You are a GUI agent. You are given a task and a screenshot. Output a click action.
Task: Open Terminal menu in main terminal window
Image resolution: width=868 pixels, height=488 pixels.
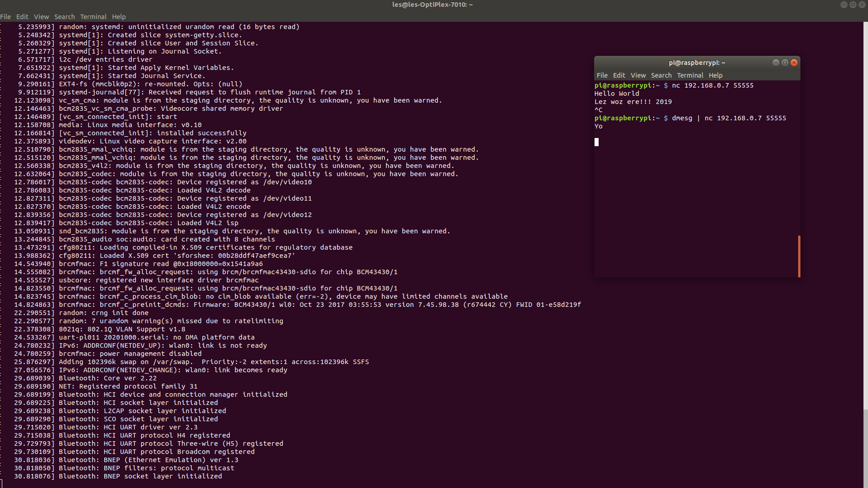[93, 17]
